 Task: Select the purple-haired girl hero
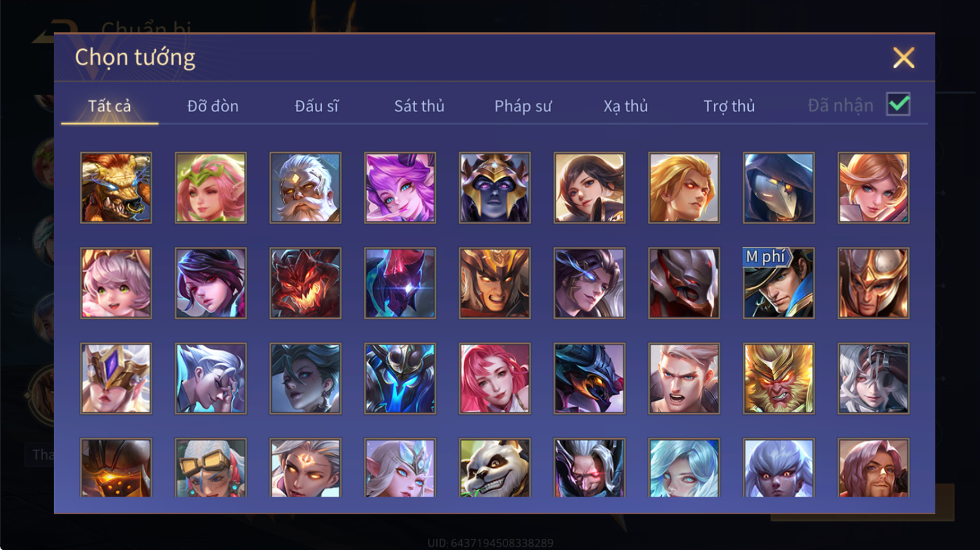(400, 188)
